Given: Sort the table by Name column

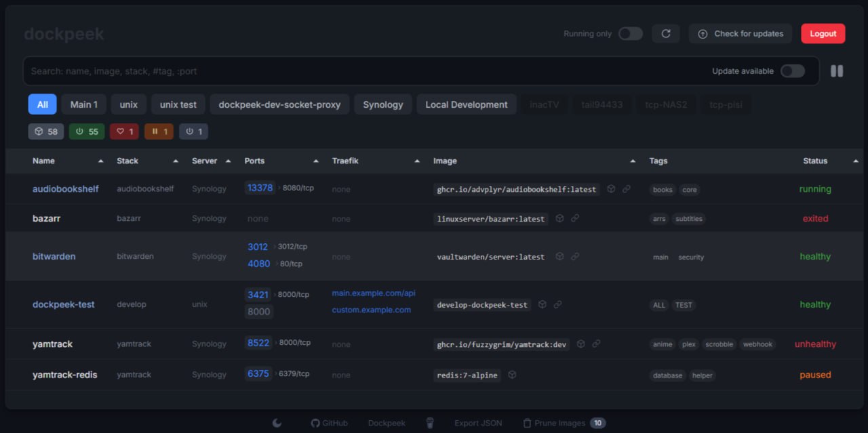Looking at the screenshot, I should (44, 161).
